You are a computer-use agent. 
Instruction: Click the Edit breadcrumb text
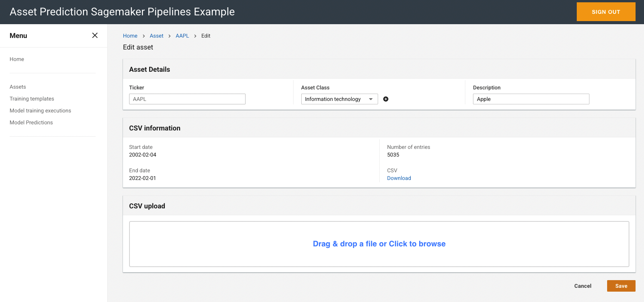(x=206, y=36)
